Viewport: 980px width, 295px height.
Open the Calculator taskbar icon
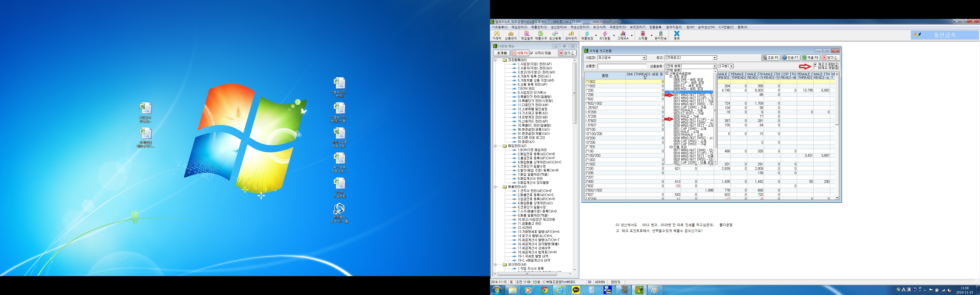pyautogui.click(x=592, y=290)
